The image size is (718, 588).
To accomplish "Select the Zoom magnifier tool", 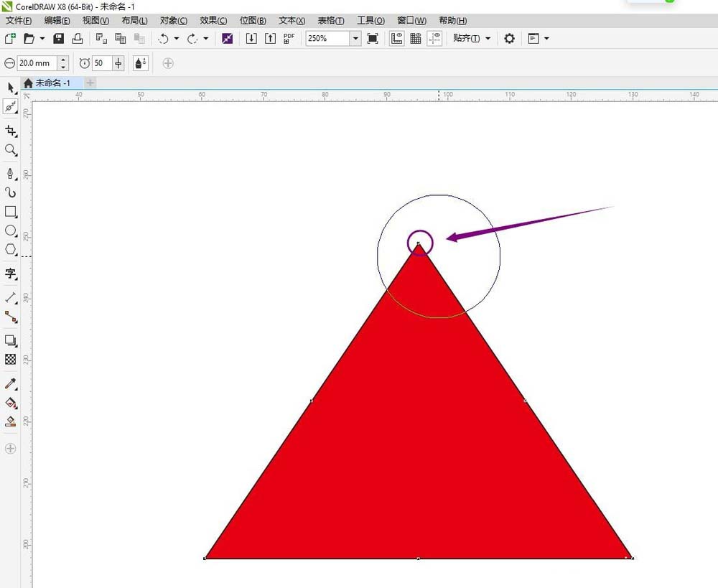I will click(11, 150).
